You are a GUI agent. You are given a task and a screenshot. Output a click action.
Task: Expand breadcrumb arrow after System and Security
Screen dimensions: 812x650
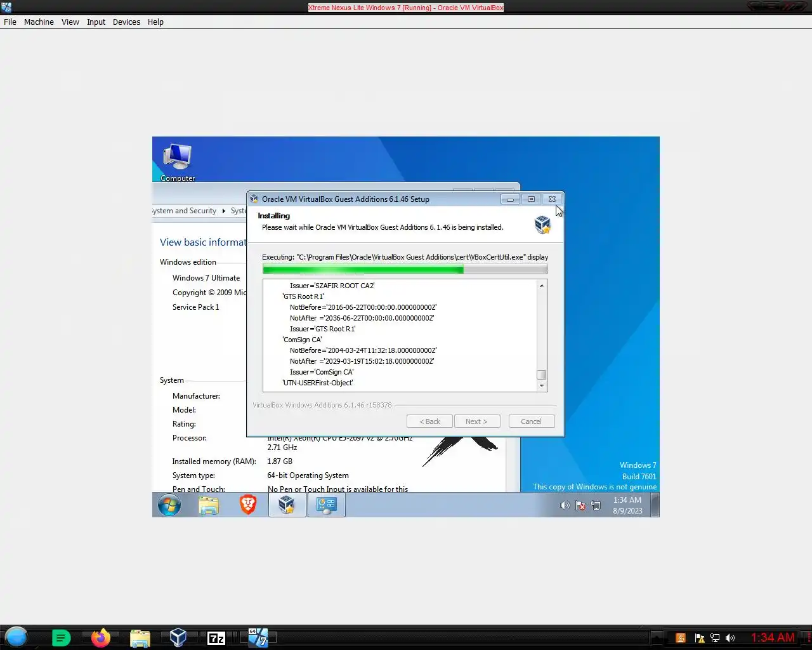[x=223, y=211]
